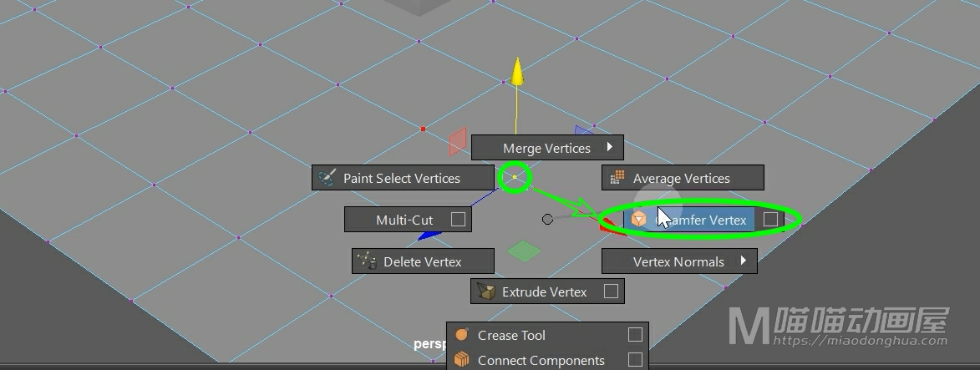980x370 pixels.
Task: Click the yellow Y-axis move arrow
Action: [517, 71]
